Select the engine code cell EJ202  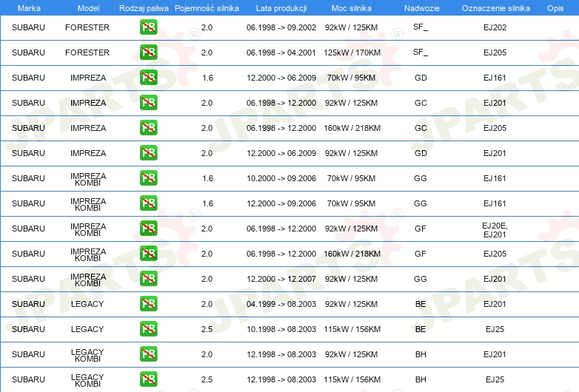click(x=495, y=27)
